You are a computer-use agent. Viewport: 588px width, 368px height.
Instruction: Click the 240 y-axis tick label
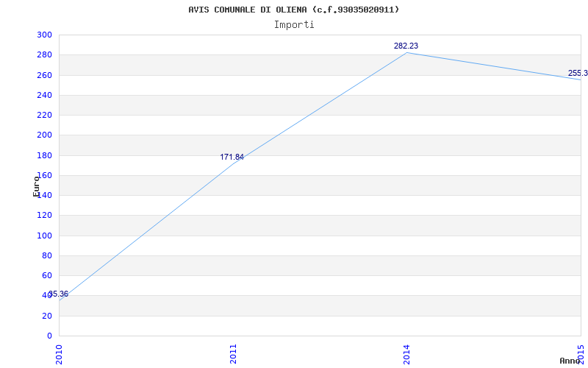(x=44, y=95)
